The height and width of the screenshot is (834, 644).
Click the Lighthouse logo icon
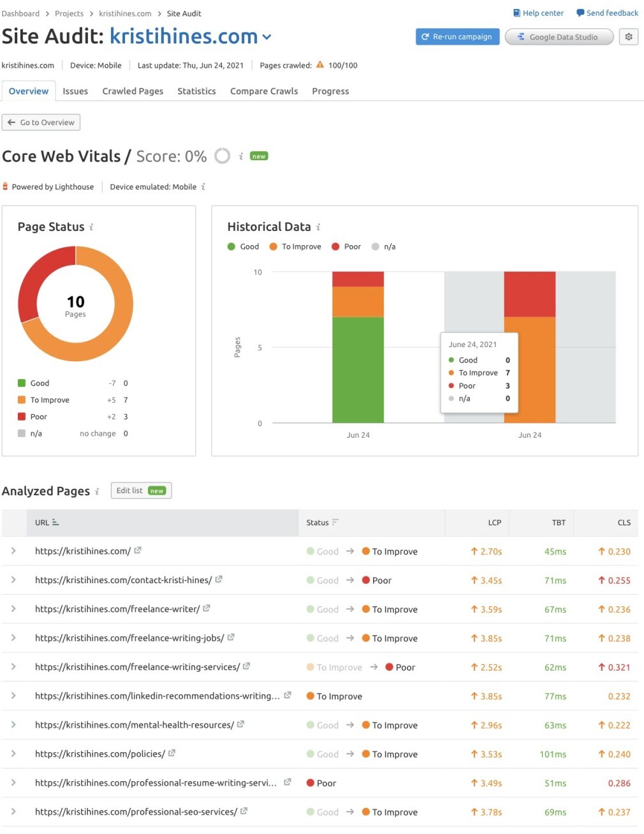(x=5, y=187)
